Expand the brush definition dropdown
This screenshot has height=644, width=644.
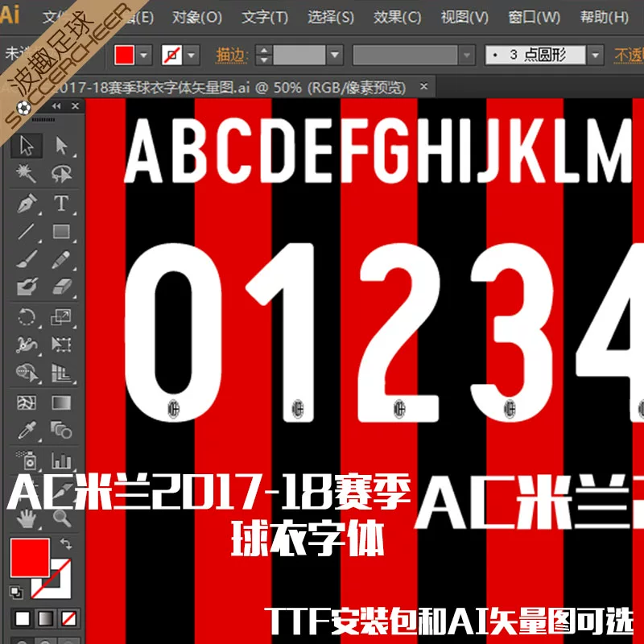point(595,55)
